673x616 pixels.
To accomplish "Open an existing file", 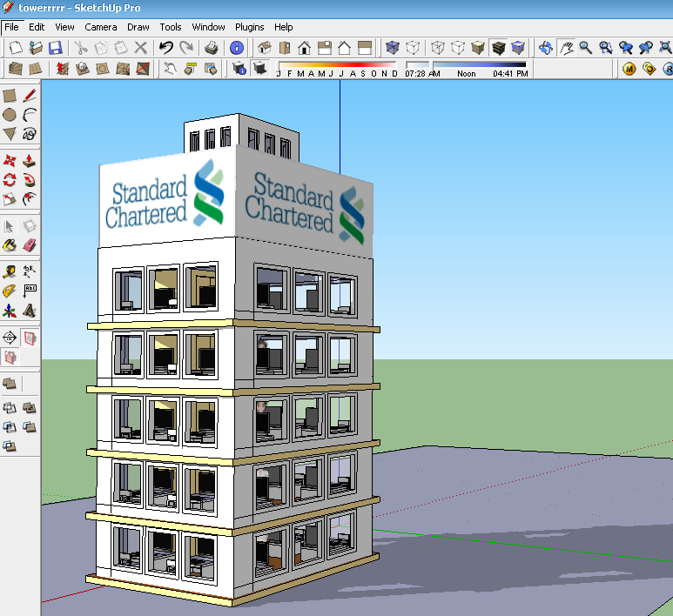I will pos(36,48).
